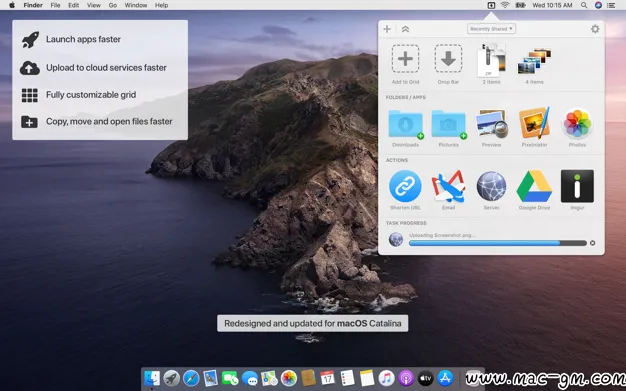Open Notification Center
The image size is (626, 391).
click(x=611, y=5)
